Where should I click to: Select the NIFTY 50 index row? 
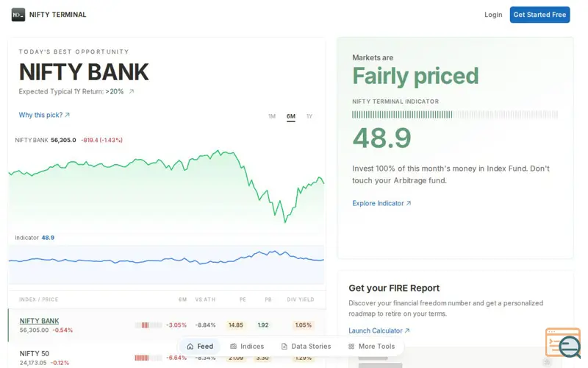[167, 358]
